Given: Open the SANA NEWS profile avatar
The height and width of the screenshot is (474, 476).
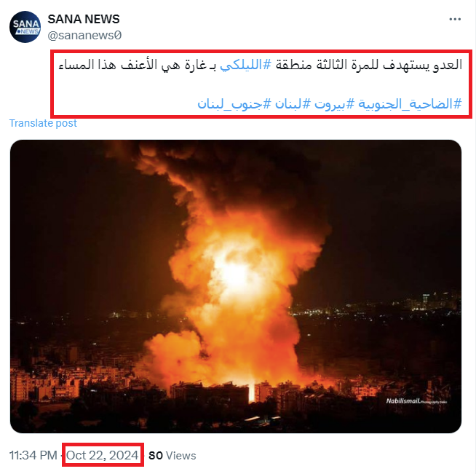Looking at the screenshot, I should pyautogui.click(x=25, y=27).
